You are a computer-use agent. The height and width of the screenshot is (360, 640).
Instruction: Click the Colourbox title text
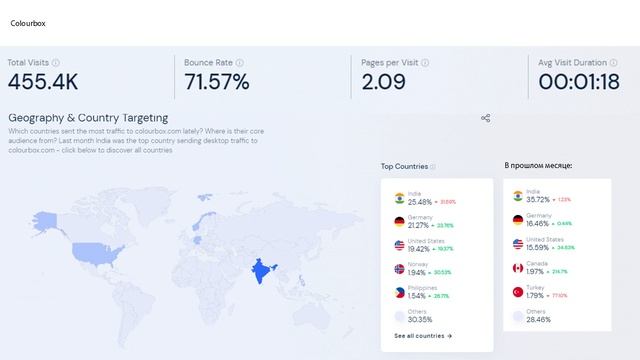[x=28, y=23]
